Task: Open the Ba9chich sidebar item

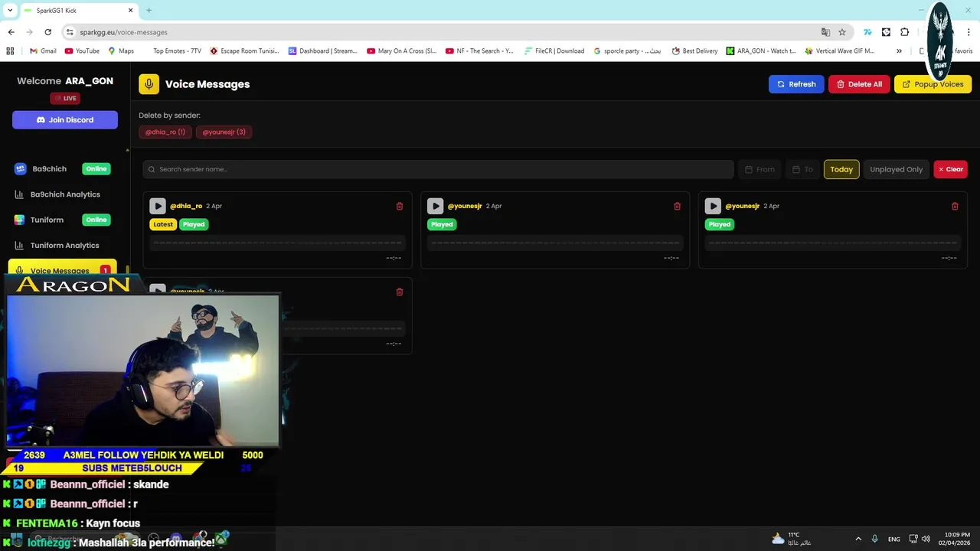Action: pos(64,169)
